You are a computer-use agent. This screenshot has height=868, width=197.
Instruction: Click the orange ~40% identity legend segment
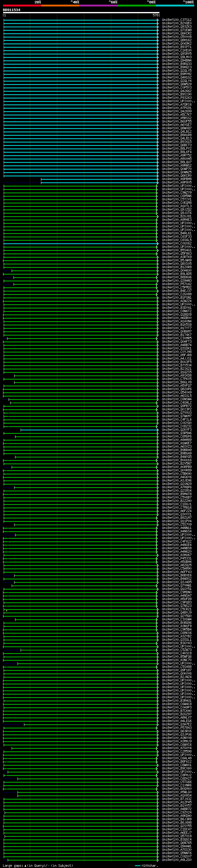click(x=60, y=6)
